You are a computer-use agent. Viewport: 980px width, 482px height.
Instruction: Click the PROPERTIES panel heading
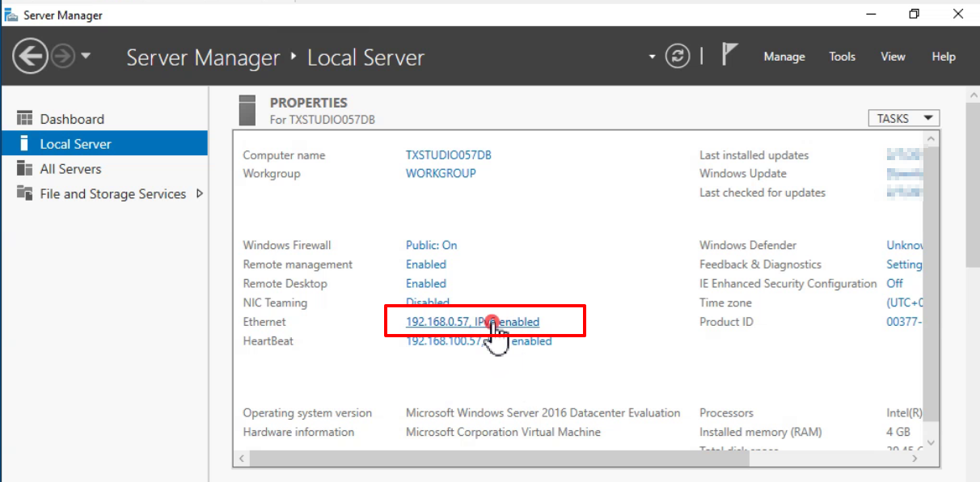click(x=309, y=103)
